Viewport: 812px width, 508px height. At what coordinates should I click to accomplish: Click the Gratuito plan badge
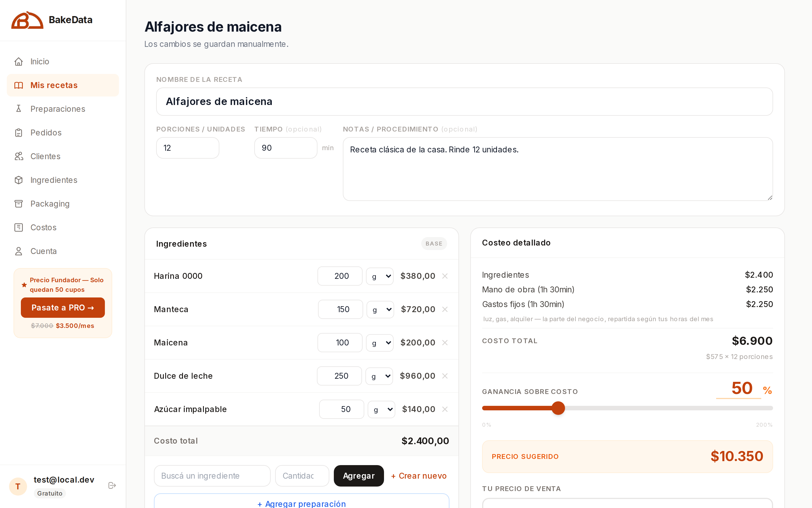click(x=50, y=493)
